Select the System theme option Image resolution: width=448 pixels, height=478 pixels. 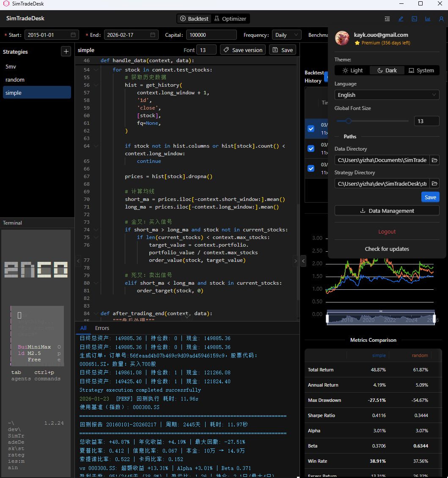click(x=421, y=70)
